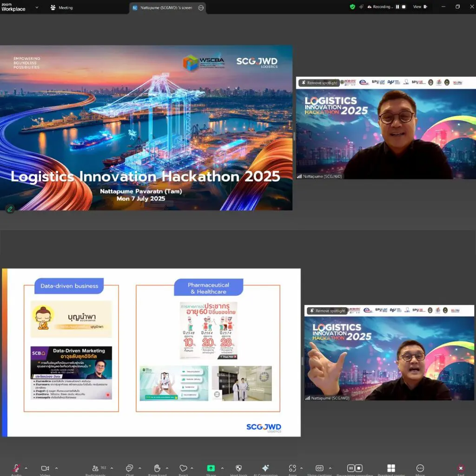Click the Nattapume (SCGJWD) name in lower video
Viewport: 476px width, 476px height.
pos(331,398)
